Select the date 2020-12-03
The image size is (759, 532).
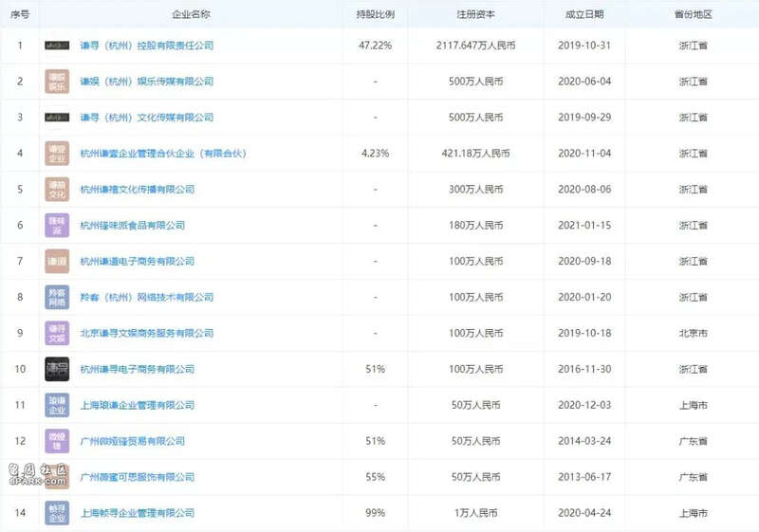584,405
